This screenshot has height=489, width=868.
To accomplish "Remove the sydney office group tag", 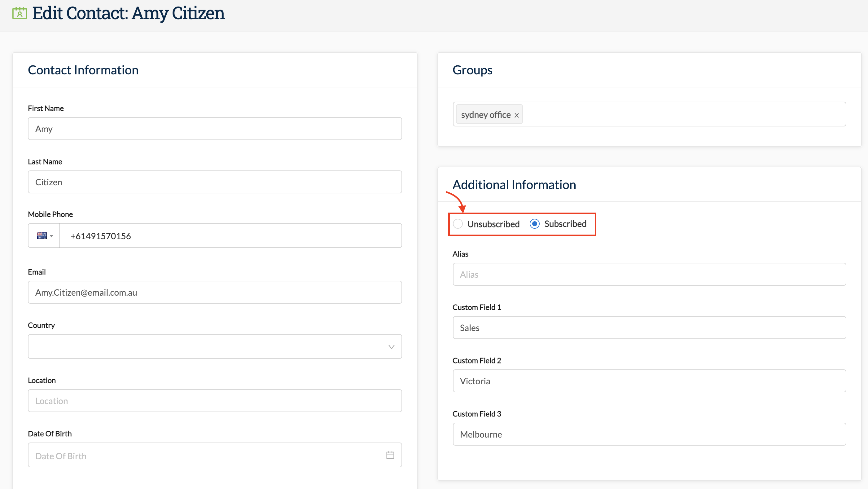I will [516, 115].
